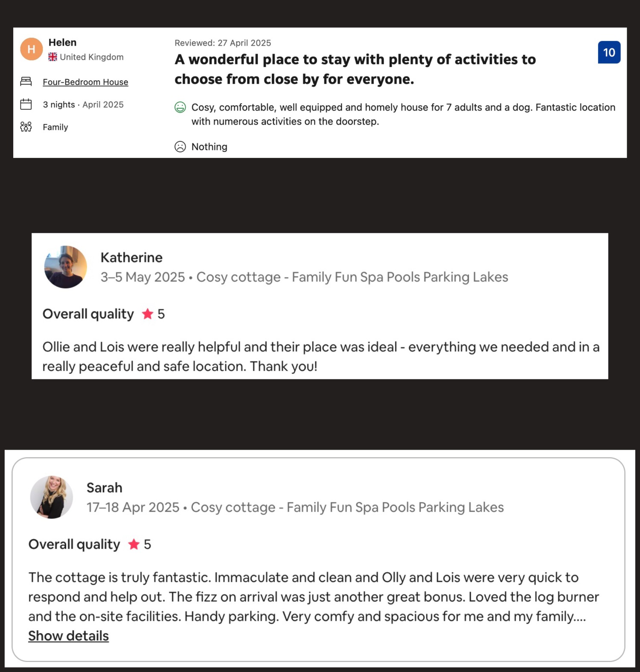Click Helen's orange H avatar
640x672 pixels.
[x=31, y=49]
